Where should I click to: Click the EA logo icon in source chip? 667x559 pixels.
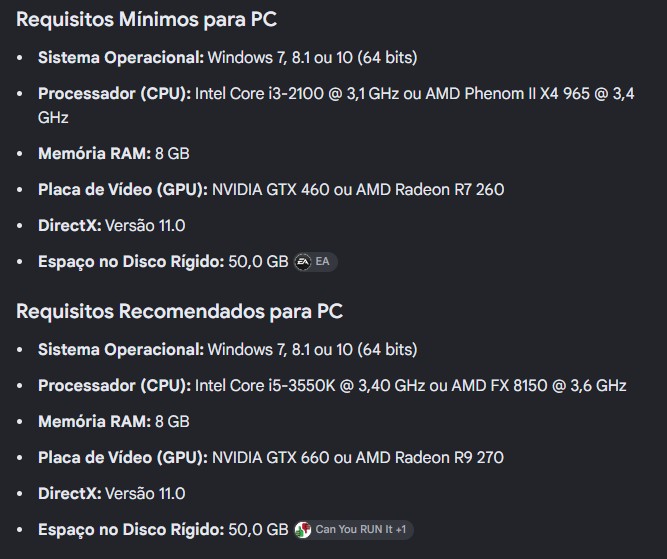[x=303, y=262]
